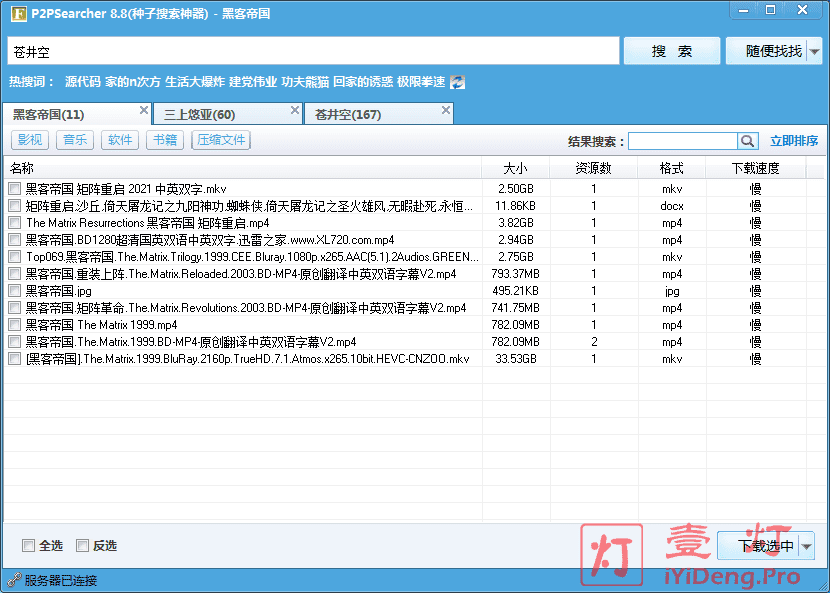
Task: Check the Top069 Matrix Trilogy row checkbox
Action: [15, 257]
